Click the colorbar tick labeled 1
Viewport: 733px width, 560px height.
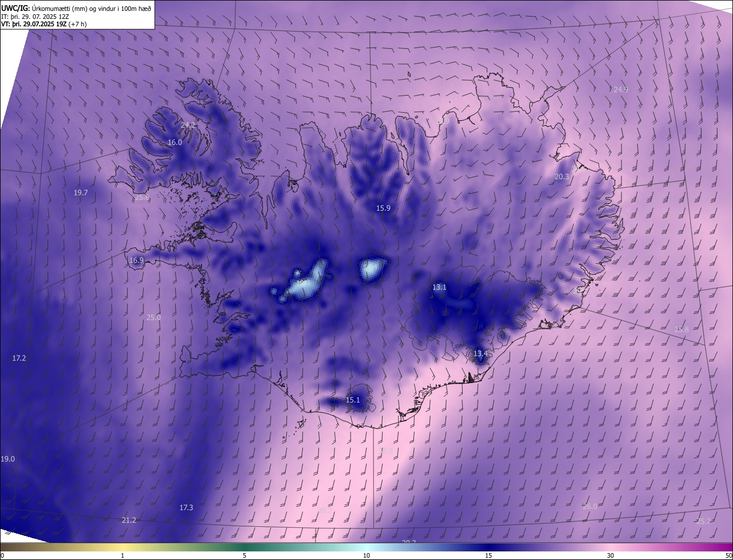[123, 555]
